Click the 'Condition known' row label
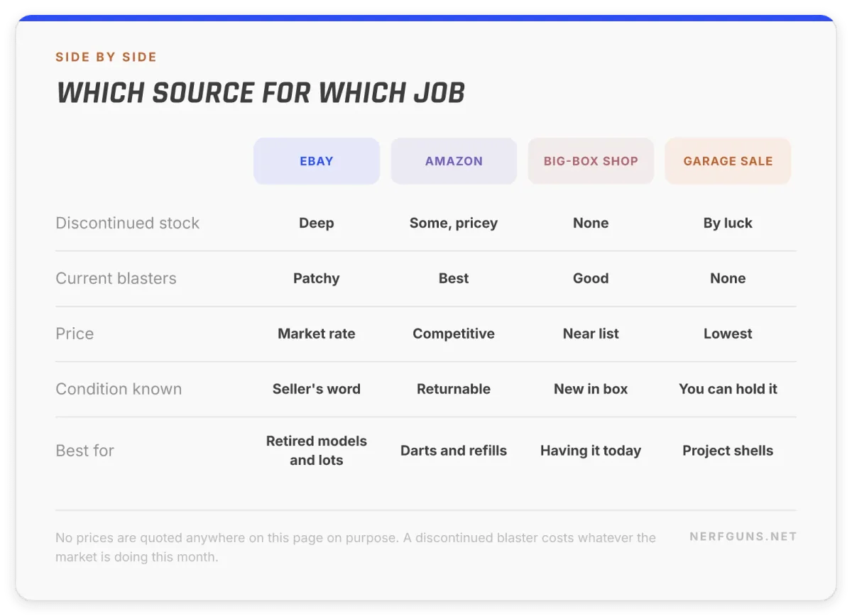The height and width of the screenshot is (616, 852). pos(119,389)
